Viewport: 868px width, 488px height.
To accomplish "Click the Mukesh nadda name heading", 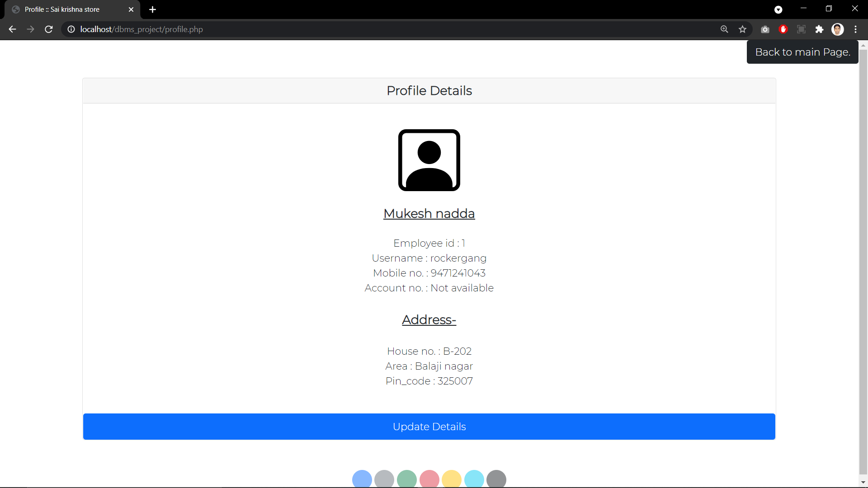I will (x=429, y=213).
